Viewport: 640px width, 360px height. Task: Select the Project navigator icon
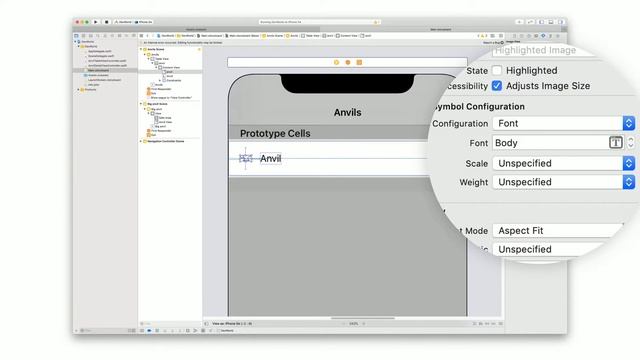(x=76, y=36)
